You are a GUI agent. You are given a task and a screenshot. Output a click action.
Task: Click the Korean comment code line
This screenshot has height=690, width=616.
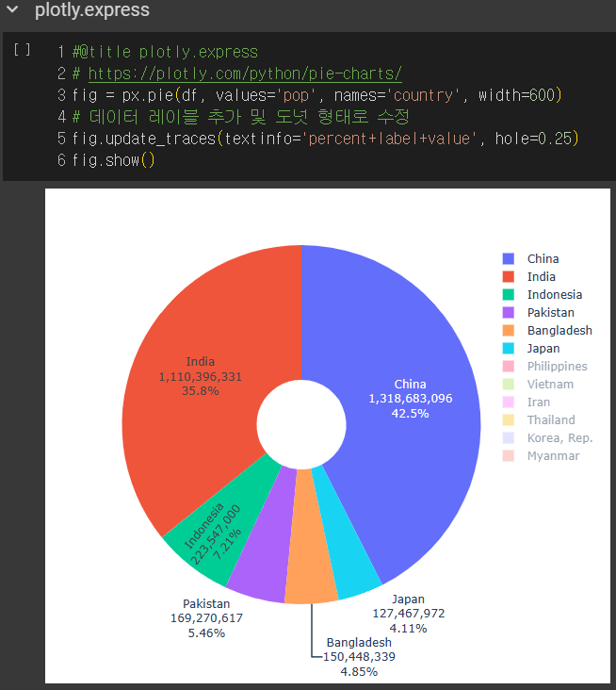[241, 117]
